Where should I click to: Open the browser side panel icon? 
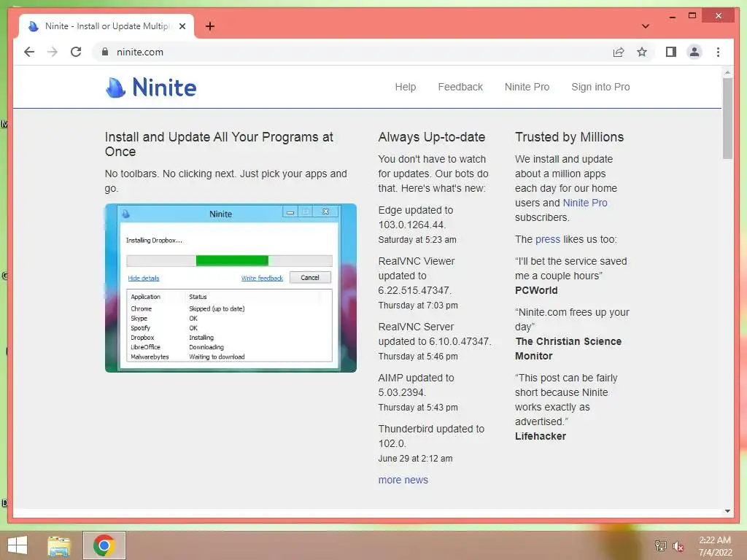(x=671, y=52)
